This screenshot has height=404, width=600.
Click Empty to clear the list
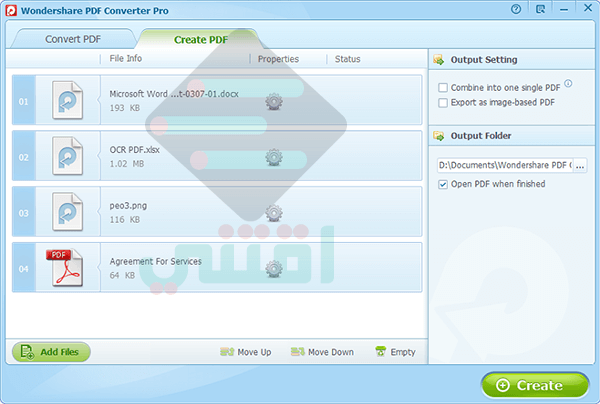click(395, 352)
